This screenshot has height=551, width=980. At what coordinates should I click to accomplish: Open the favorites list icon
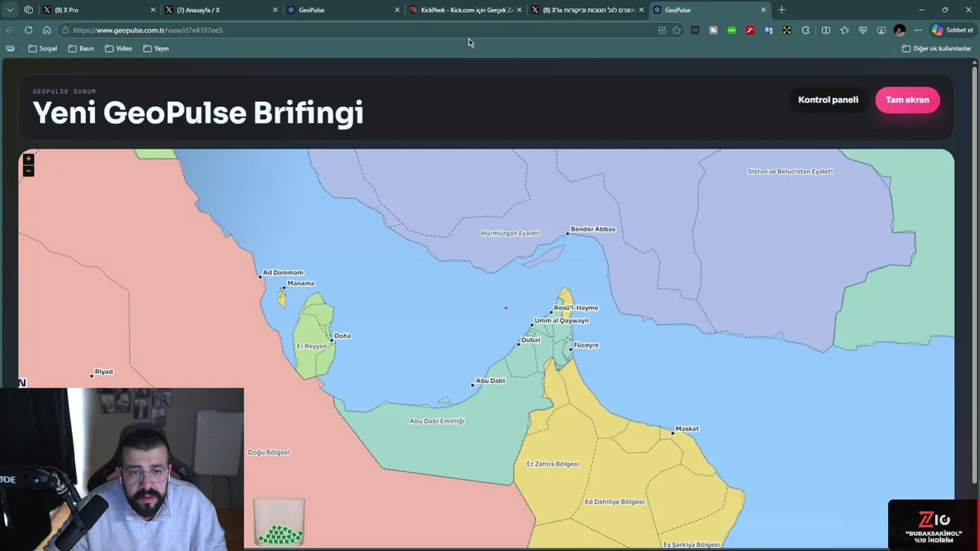pyautogui.click(x=844, y=30)
